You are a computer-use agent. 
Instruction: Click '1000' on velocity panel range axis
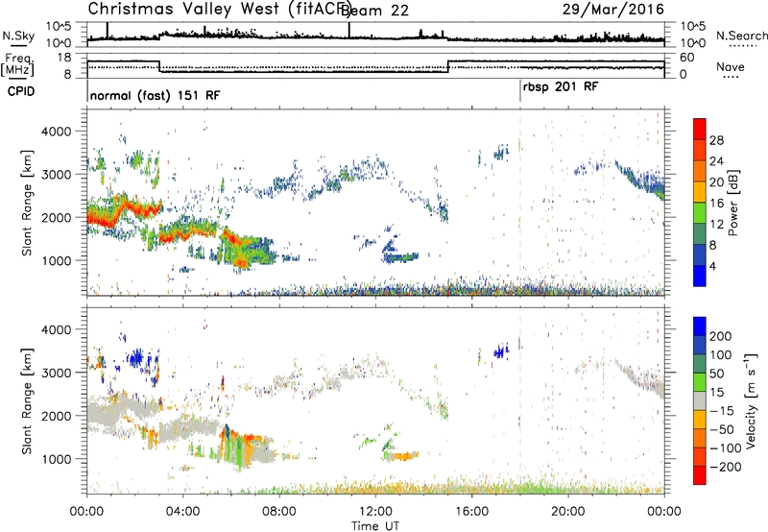tap(57, 459)
